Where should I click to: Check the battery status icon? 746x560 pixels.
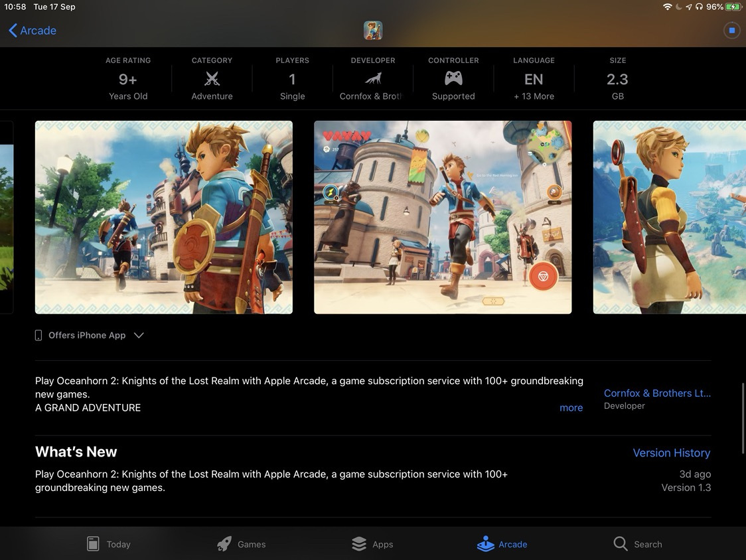(733, 7)
